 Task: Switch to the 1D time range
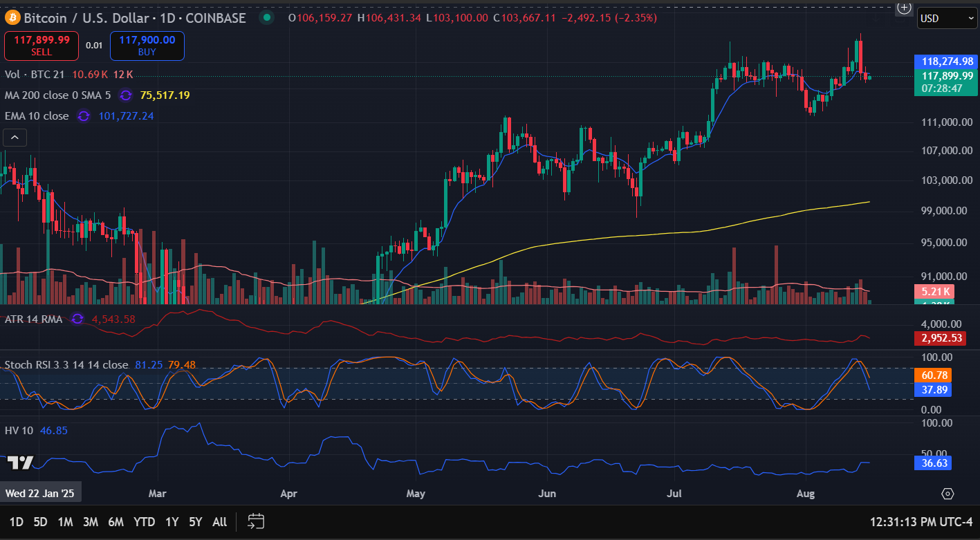click(16, 522)
